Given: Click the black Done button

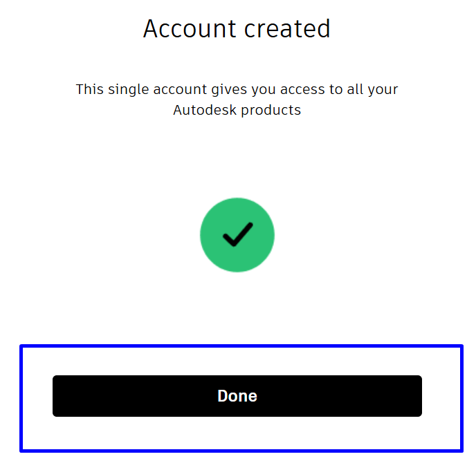Looking at the screenshot, I should [x=237, y=396].
